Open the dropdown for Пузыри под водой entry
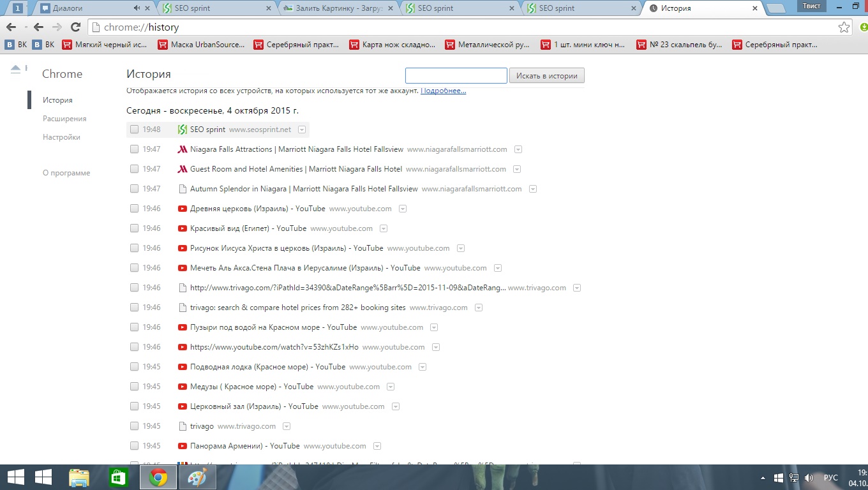The image size is (868, 490). pyautogui.click(x=434, y=327)
